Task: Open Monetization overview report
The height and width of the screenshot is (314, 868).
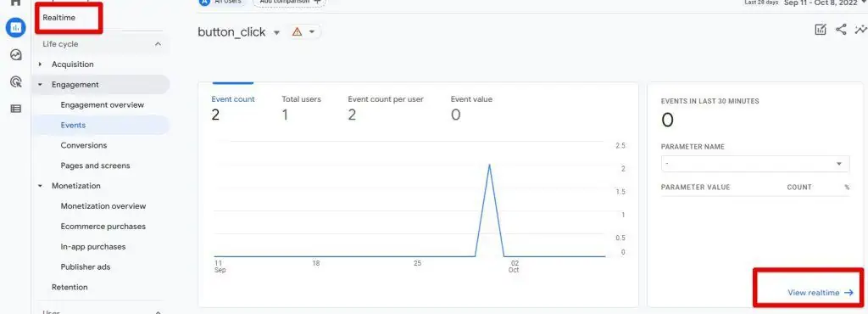Action: tap(103, 206)
